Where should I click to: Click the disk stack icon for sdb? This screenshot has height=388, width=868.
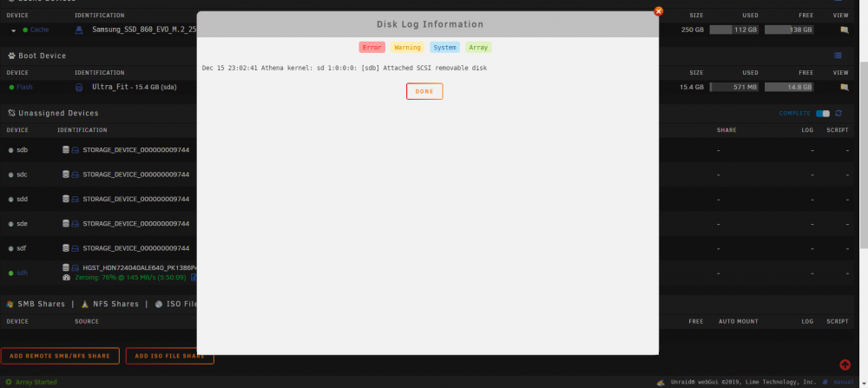(66, 149)
